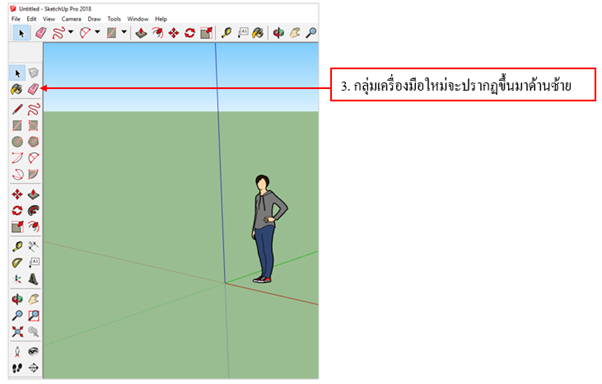Open the Camera menu
This screenshot has height=384, width=602.
tap(71, 19)
